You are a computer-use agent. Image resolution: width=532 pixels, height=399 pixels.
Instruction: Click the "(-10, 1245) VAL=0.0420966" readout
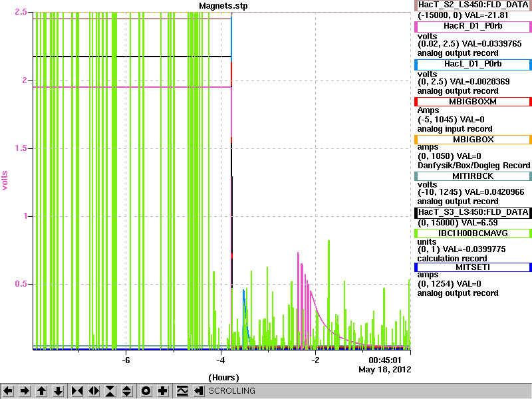coord(471,192)
